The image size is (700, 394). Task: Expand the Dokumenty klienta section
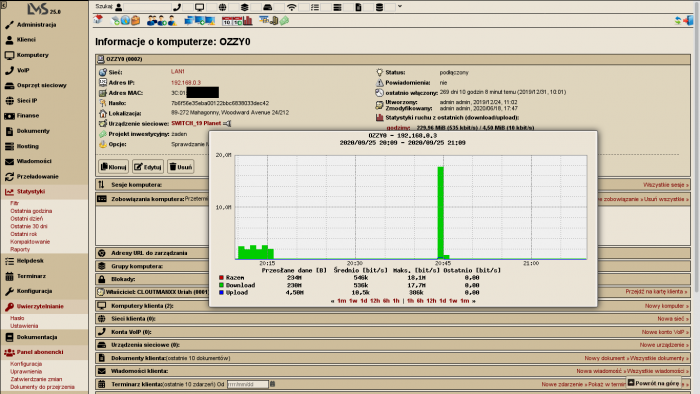[x=393, y=358]
